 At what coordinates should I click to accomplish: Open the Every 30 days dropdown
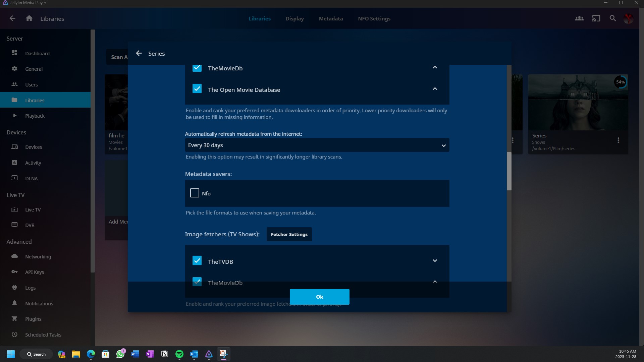tap(317, 145)
